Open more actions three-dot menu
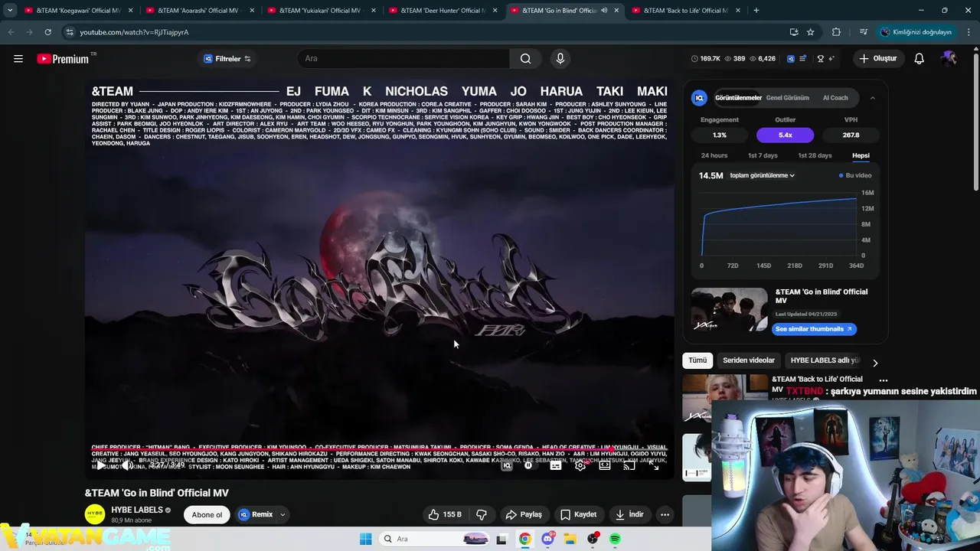The height and width of the screenshot is (551, 980). 665,514
